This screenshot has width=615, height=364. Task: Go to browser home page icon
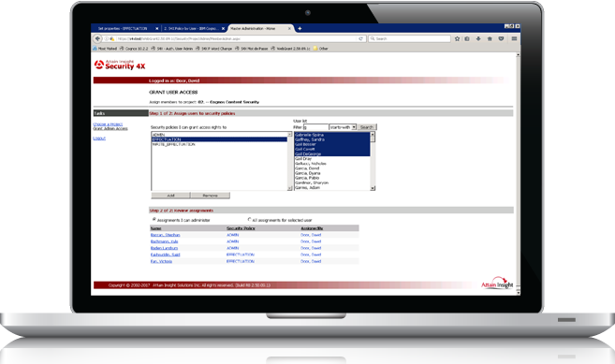pyautogui.click(x=490, y=38)
